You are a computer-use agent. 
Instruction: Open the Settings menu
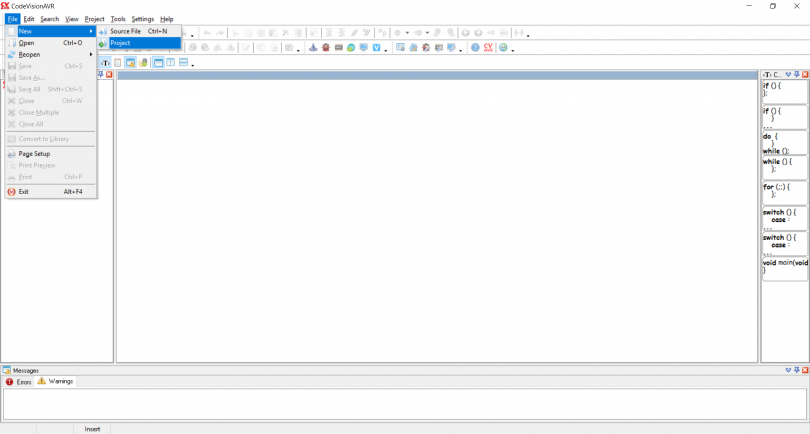pos(143,19)
